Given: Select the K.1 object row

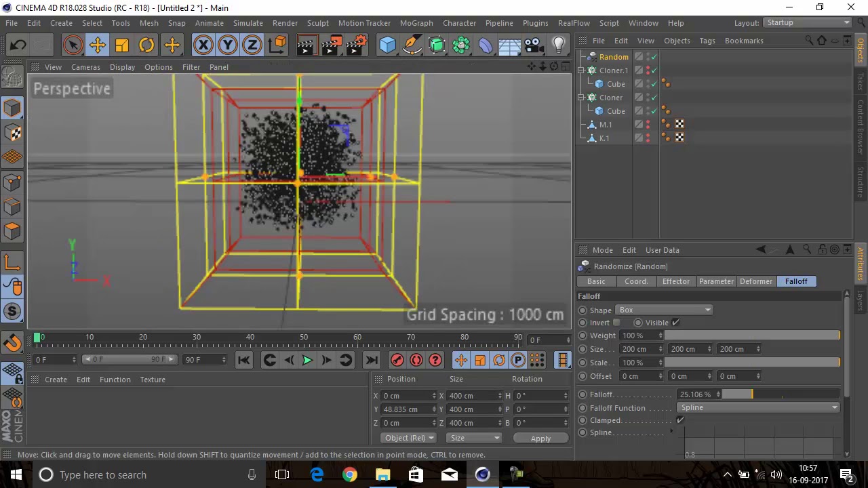Looking at the screenshot, I should click(x=604, y=138).
